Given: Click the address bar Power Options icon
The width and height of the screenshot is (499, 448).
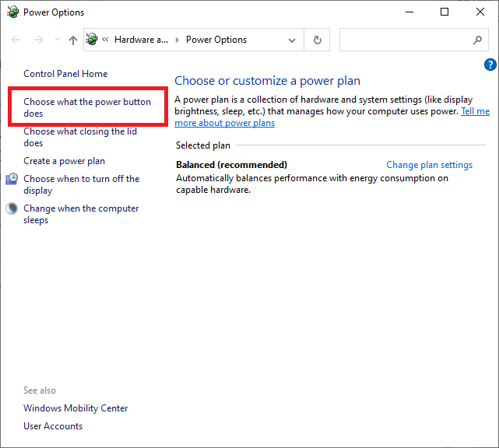Looking at the screenshot, I should 93,40.
